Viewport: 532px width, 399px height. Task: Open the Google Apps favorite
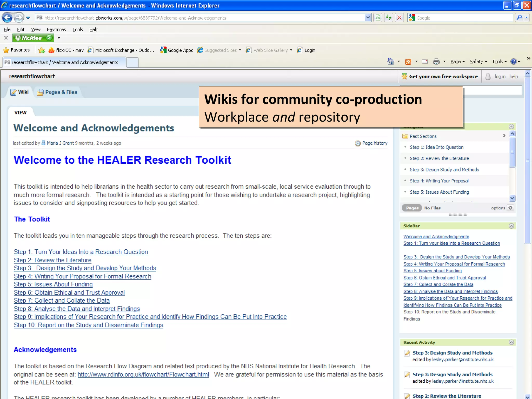tap(176, 50)
